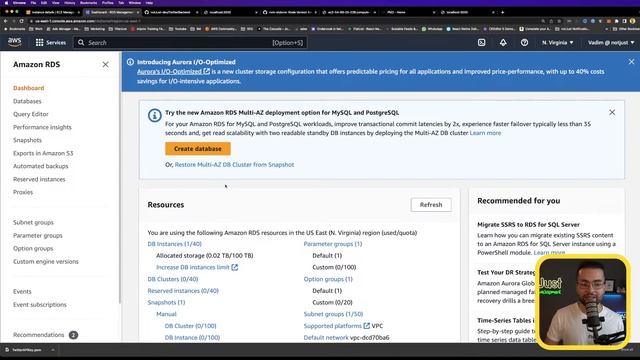Open Parameter groups (1) resource link
This screenshot has height=360, width=640.
(333, 244)
